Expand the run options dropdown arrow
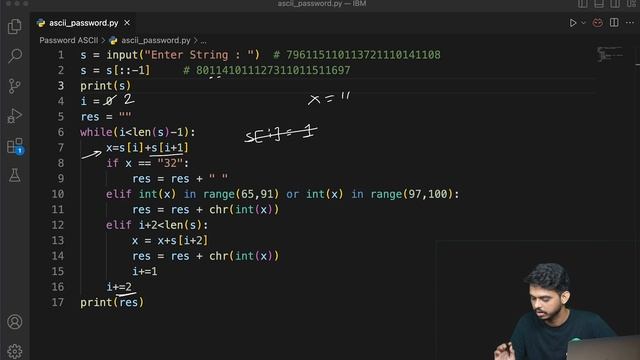This screenshot has height=360, width=640. point(583,23)
